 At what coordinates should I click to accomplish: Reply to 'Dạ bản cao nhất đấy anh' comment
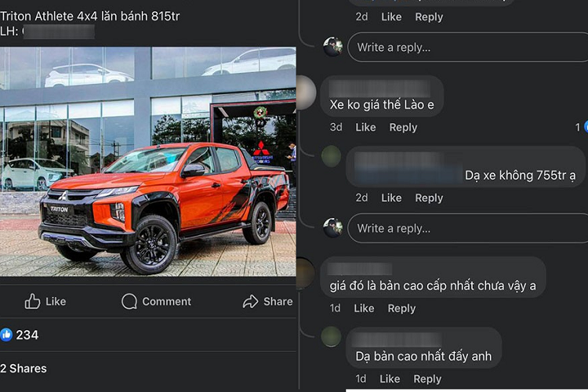tap(427, 379)
